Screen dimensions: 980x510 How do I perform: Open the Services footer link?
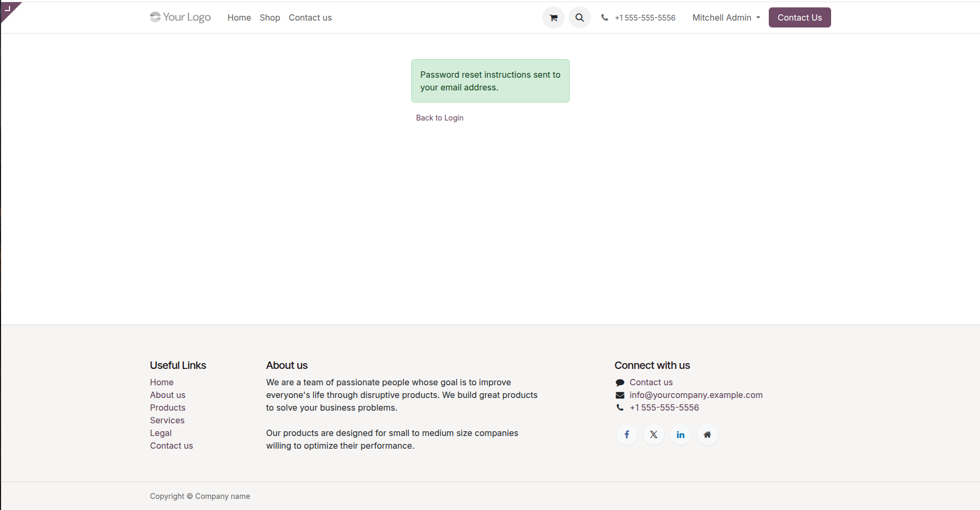pos(167,420)
